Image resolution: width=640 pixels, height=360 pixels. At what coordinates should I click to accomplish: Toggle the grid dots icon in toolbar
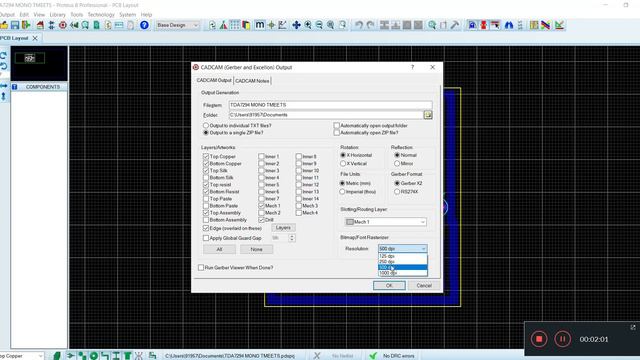click(235, 25)
